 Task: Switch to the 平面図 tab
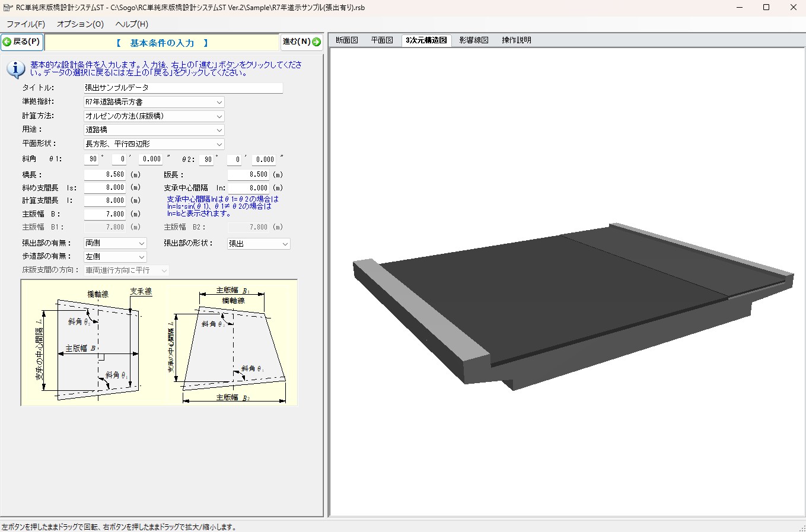(x=382, y=40)
